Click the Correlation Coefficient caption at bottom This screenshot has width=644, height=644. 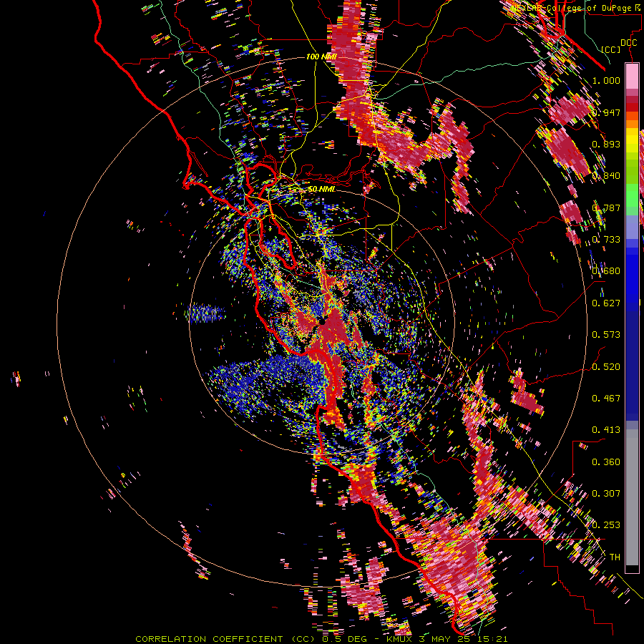pyautogui.click(x=321, y=639)
